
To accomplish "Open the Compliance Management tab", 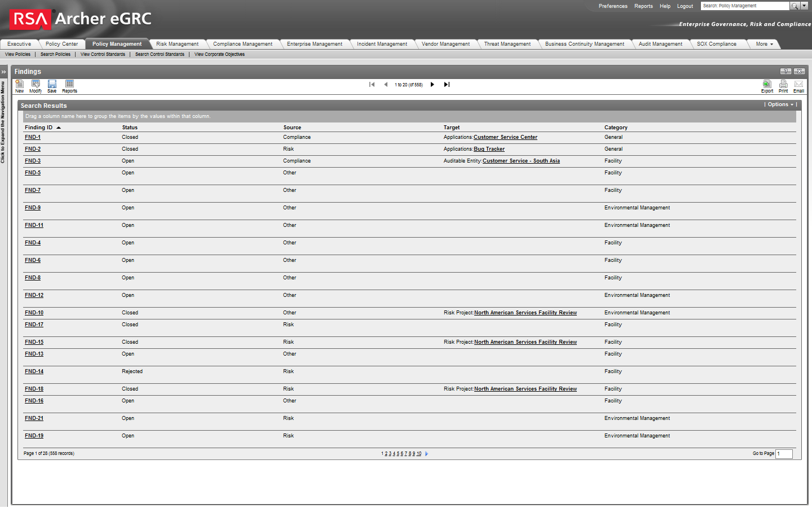I will click(x=242, y=44).
